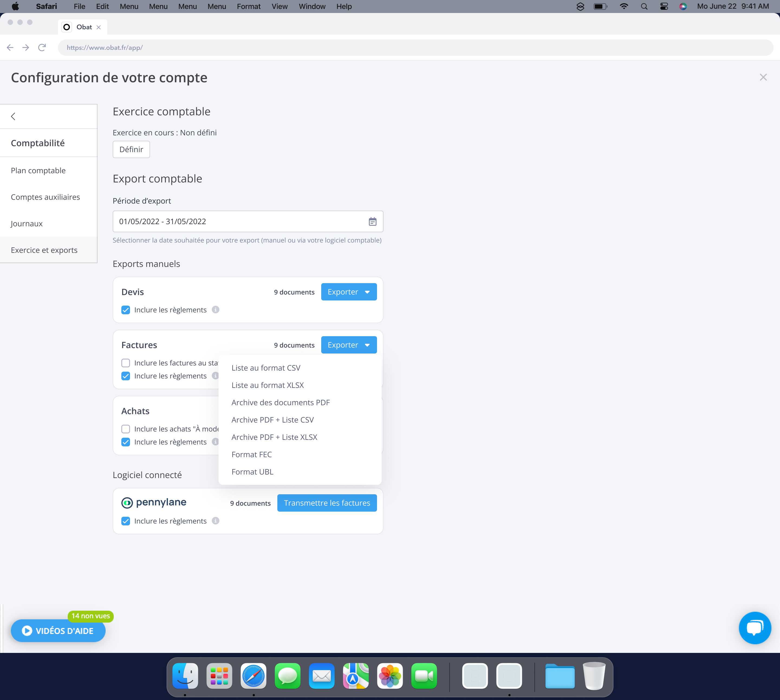The height and width of the screenshot is (700, 780).
Task: Click the back chevron above Comptabilité
Action: (x=14, y=117)
